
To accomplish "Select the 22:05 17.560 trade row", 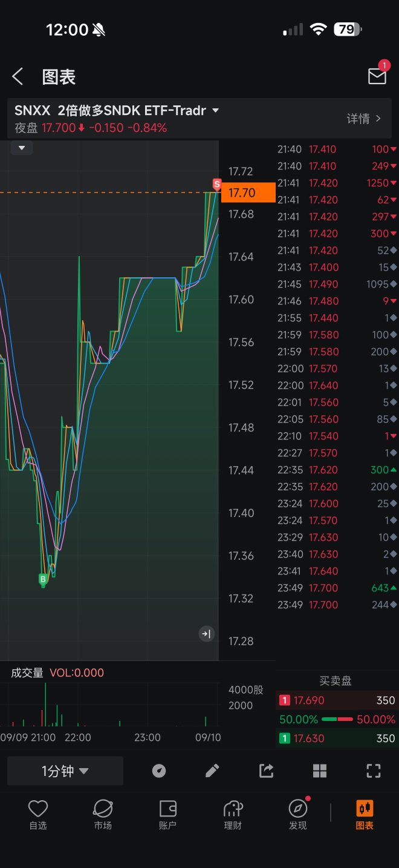I will (337, 419).
